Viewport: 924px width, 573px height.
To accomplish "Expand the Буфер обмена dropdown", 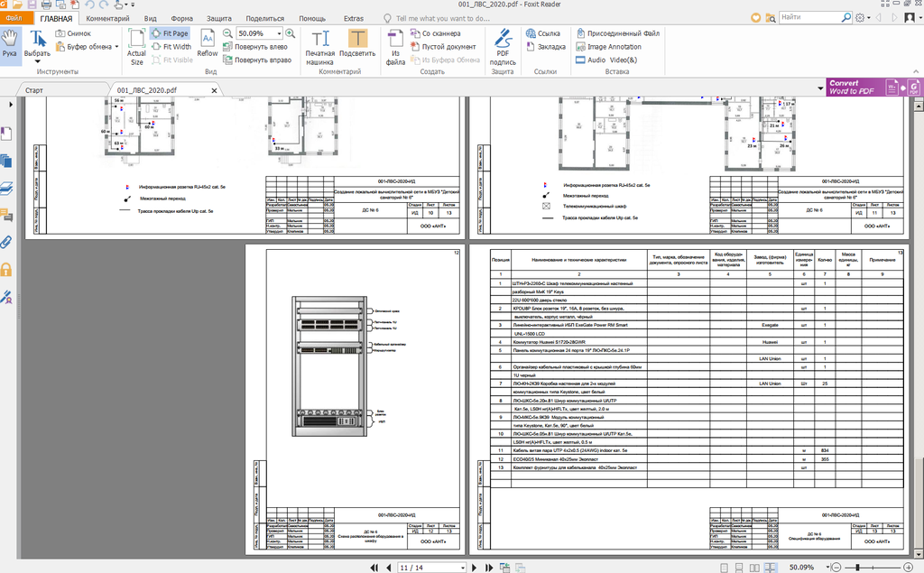I will [117, 47].
